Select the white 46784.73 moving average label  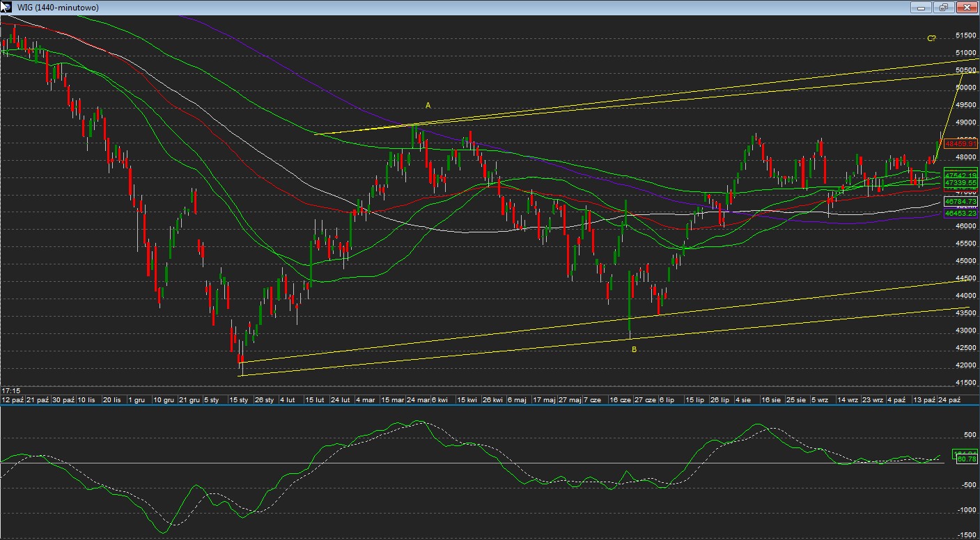click(x=961, y=201)
